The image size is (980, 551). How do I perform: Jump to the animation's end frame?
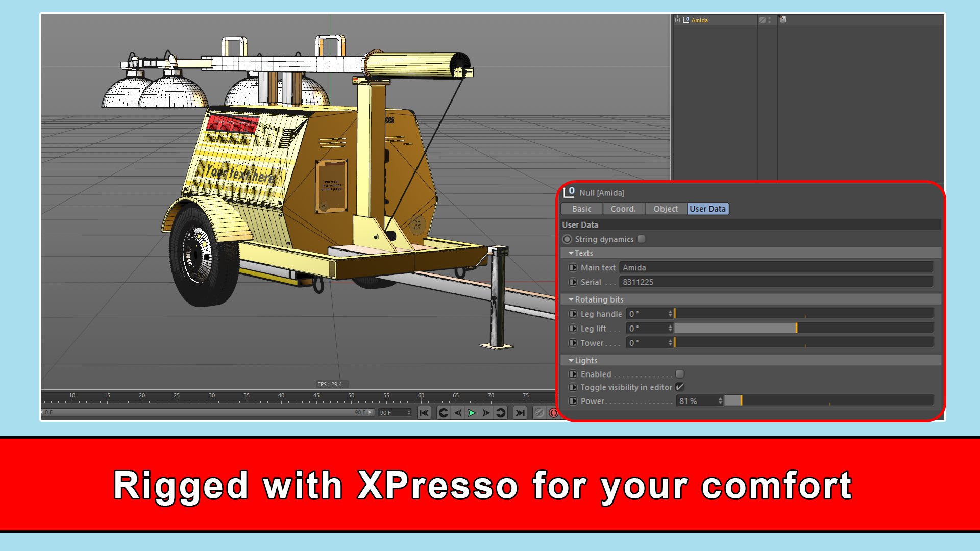coord(520,413)
